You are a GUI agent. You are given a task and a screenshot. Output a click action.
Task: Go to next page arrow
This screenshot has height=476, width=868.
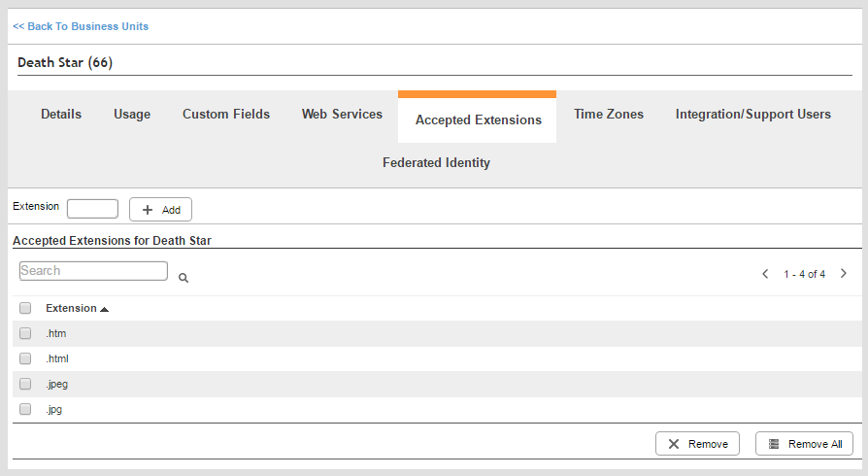(x=843, y=274)
